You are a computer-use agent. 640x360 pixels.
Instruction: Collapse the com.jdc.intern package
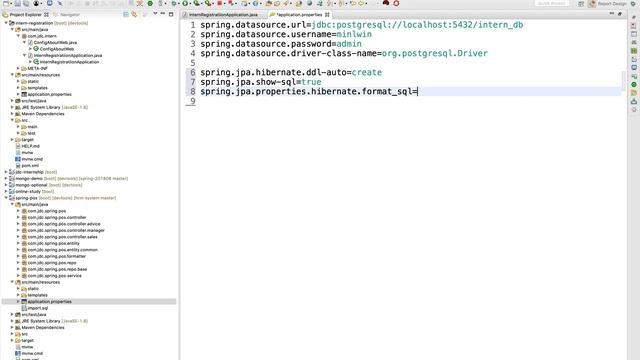coord(18,36)
